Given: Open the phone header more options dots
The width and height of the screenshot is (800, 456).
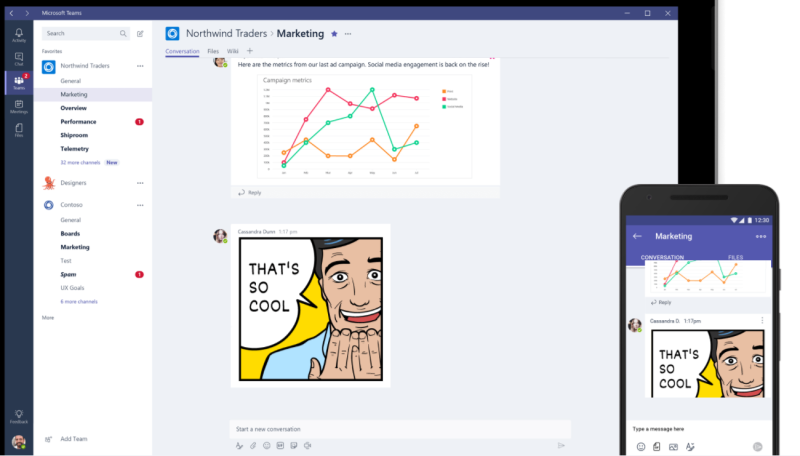Looking at the screenshot, I should (x=761, y=236).
